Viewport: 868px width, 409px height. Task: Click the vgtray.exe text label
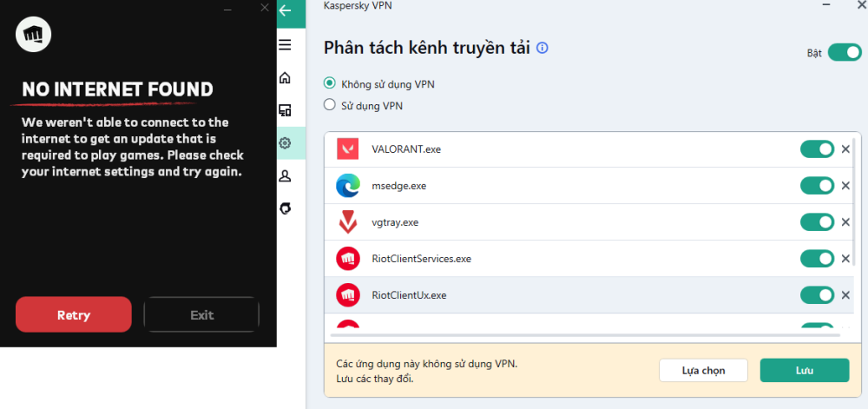(395, 222)
